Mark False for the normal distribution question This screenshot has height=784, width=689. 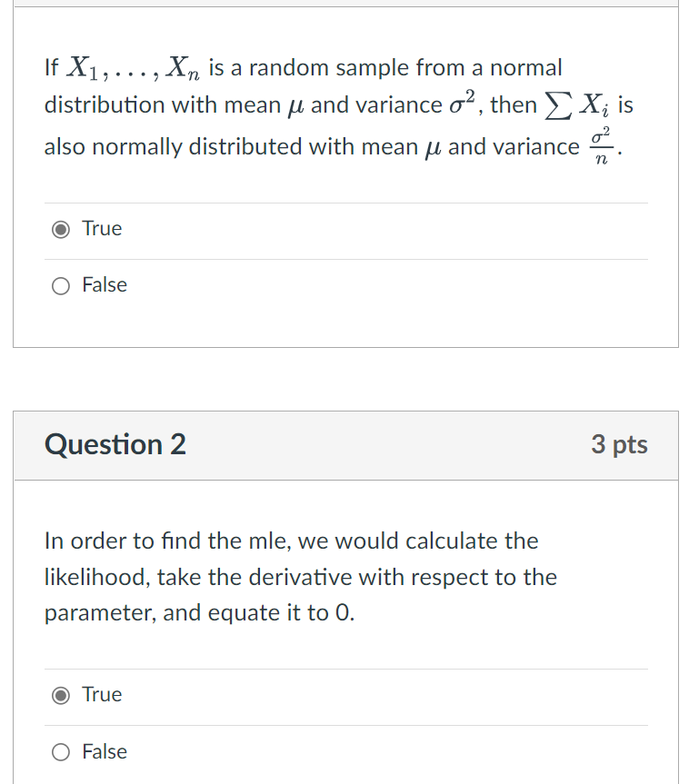coord(60,285)
